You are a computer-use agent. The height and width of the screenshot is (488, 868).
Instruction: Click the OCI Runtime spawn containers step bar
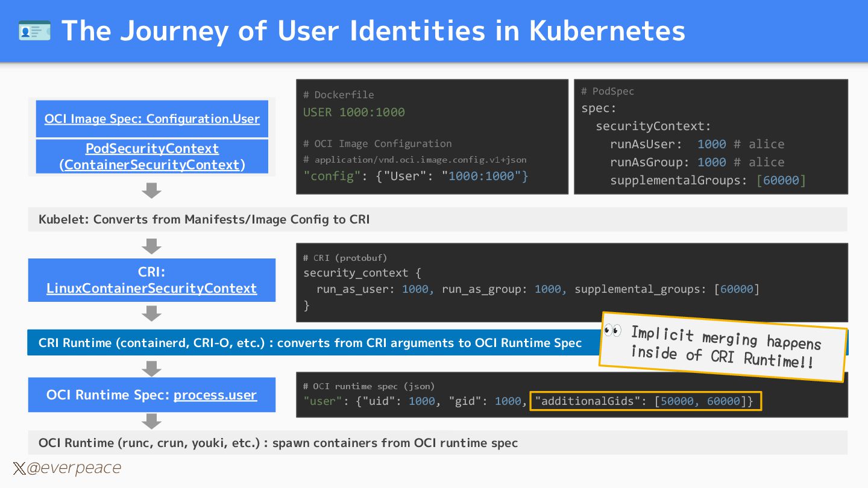pyautogui.click(x=438, y=443)
